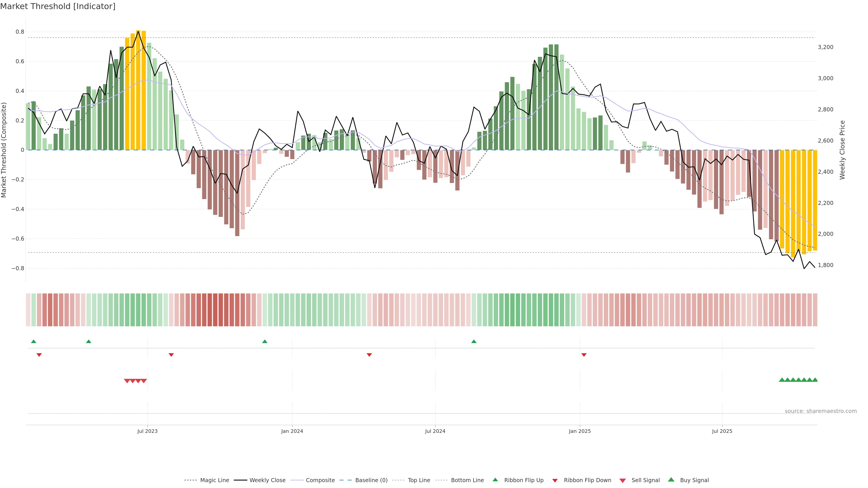Screen dimensions: 868x488
Task: Click the Market Threshold [Indicator] chart title
Action: coord(58,6)
